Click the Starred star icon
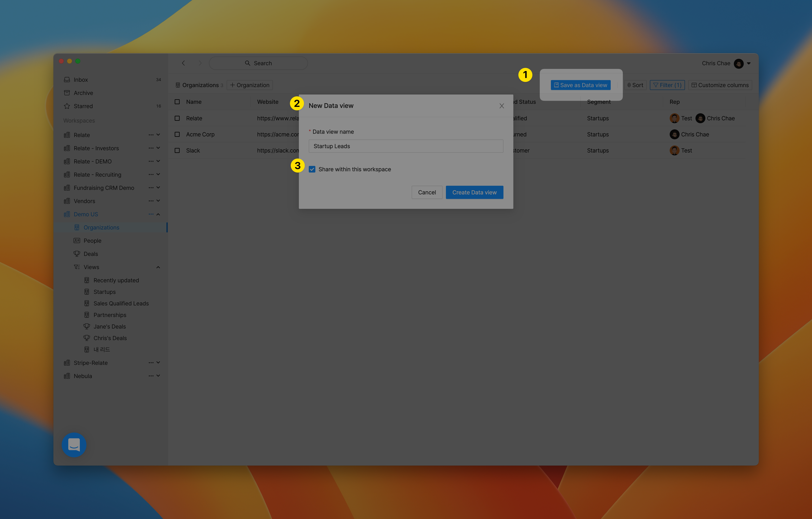Screen dimensions: 812x519 (67, 106)
